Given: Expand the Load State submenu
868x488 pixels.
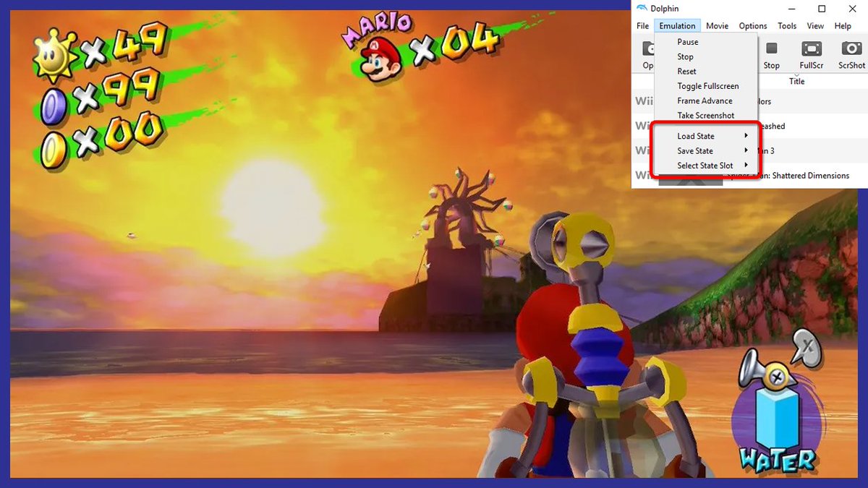Looking at the screenshot, I should (706, 136).
